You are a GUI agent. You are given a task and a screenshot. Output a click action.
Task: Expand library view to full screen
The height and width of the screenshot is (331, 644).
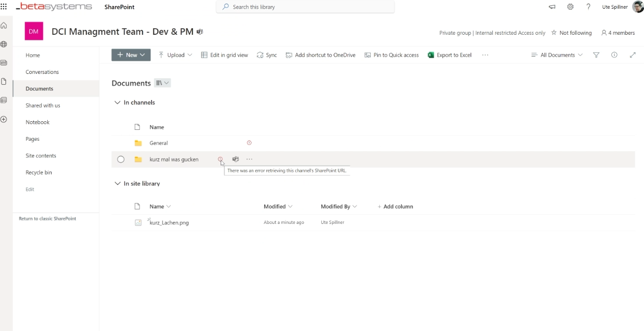click(x=632, y=54)
